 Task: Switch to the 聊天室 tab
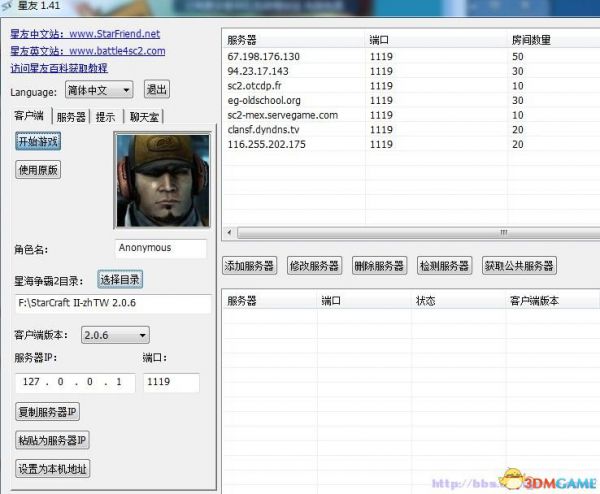pos(144,117)
